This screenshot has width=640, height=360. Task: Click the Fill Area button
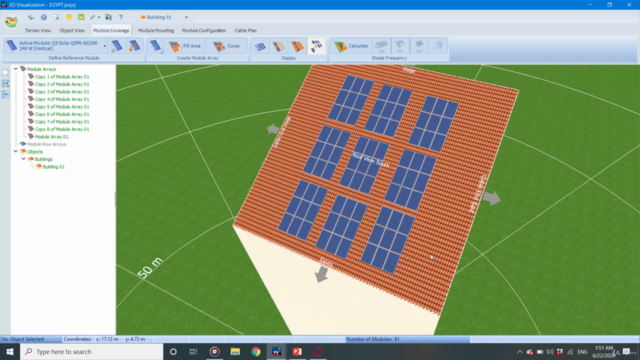click(x=185, y=46)
